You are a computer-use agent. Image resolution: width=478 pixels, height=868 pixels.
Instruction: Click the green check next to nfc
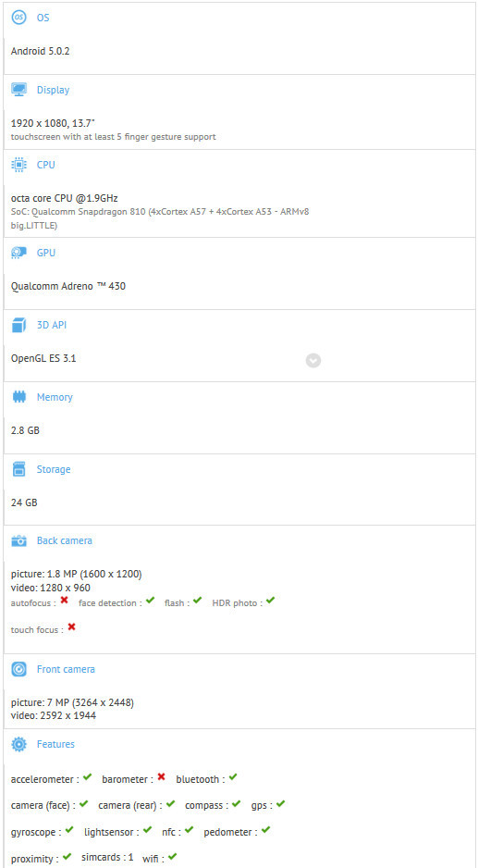point(190,830)
